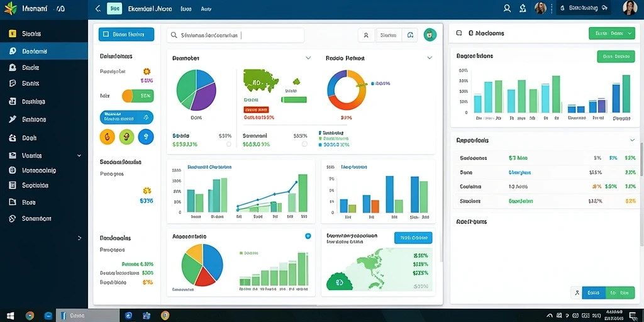Click inside the search field with magnifier icon
Viewport: 644px width, 322px height.
(235, 35)
